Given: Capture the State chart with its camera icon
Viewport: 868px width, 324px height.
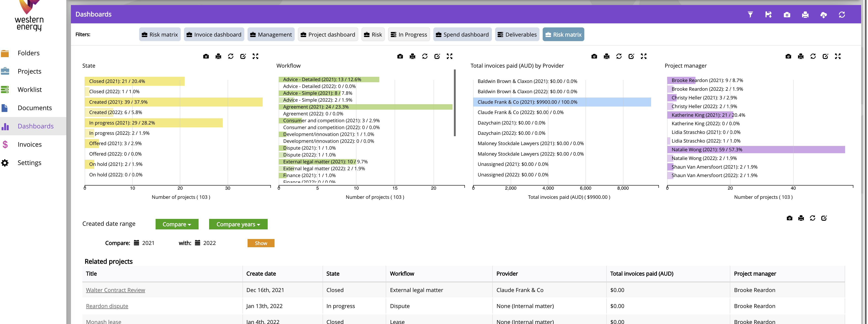Looking at the screenshot, I should (206, 56).
